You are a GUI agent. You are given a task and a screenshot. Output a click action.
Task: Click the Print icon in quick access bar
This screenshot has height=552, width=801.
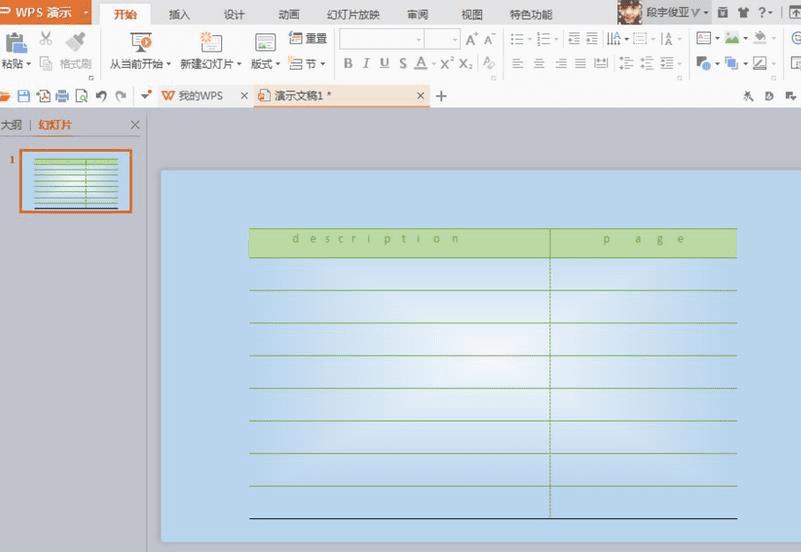pos(62,96)
